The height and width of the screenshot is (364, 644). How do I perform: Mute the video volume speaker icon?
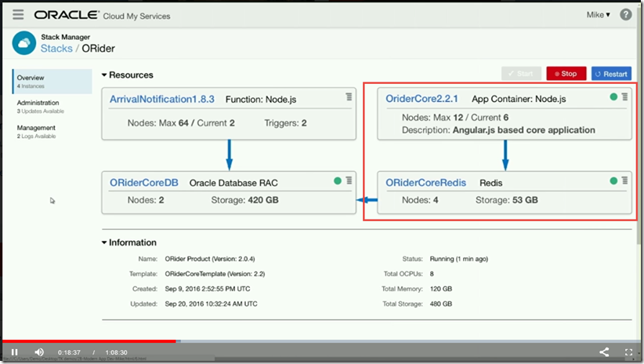(x=39, y=352)
